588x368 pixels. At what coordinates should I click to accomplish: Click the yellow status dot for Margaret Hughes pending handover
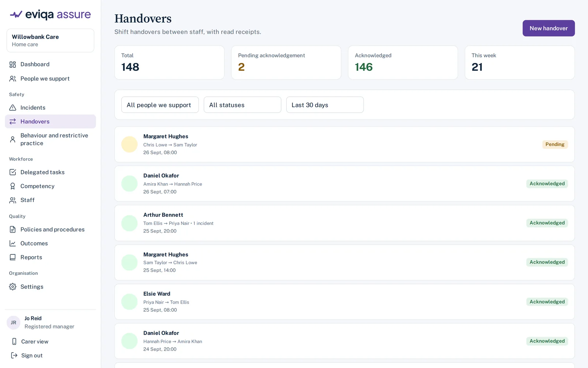click(x=129, y=144)
